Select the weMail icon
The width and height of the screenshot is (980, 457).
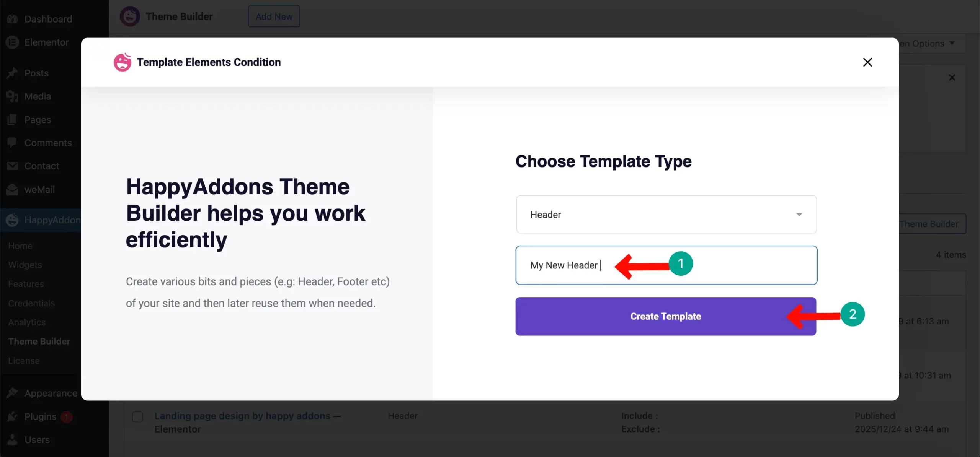pos(12,189)
